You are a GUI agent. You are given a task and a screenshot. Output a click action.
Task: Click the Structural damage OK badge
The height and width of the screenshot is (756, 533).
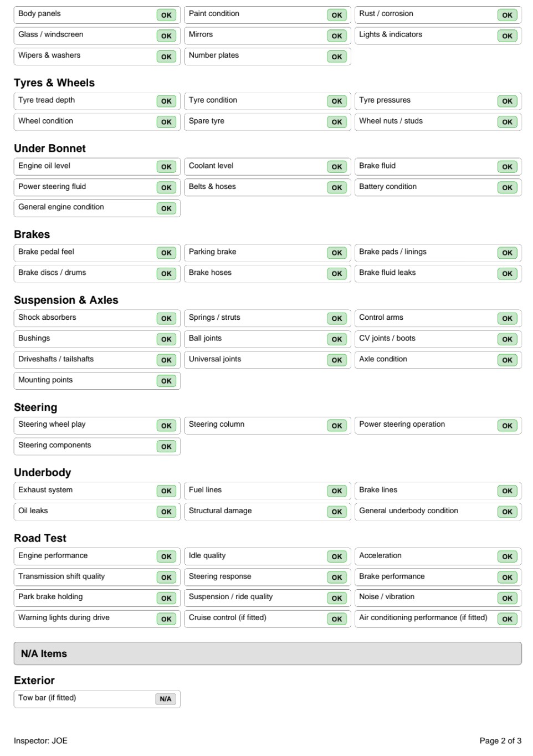click(337, 512)
